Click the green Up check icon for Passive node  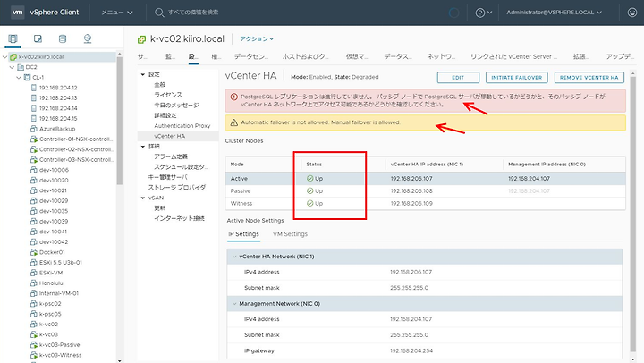(310, 191)
